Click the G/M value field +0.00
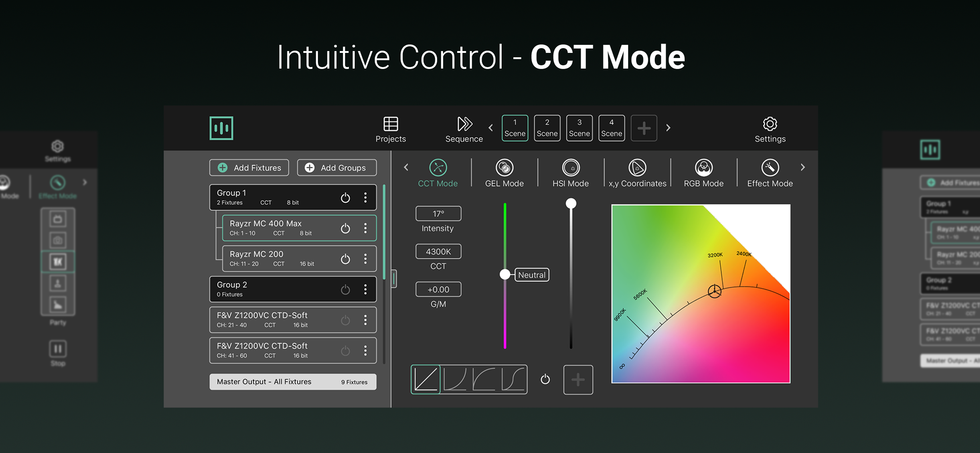 (438, 289)
